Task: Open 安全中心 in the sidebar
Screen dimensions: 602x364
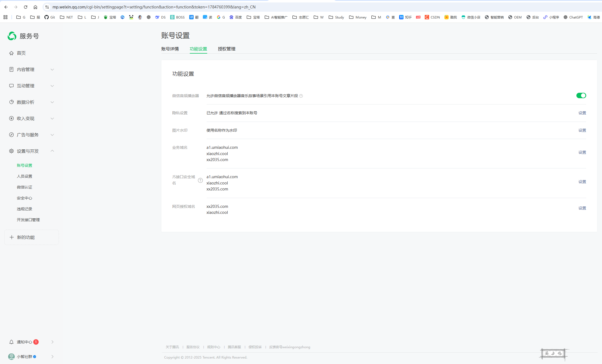Action: click(x=25, y=198)
